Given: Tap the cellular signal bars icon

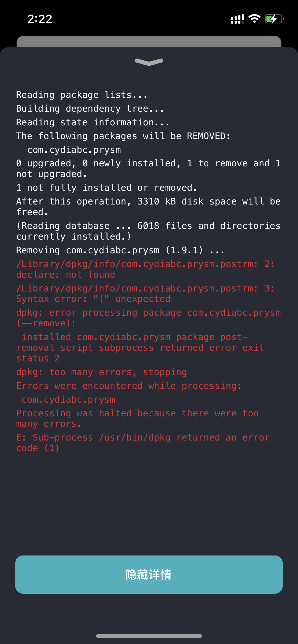Looking at the screenshot, I should [237, 19].
